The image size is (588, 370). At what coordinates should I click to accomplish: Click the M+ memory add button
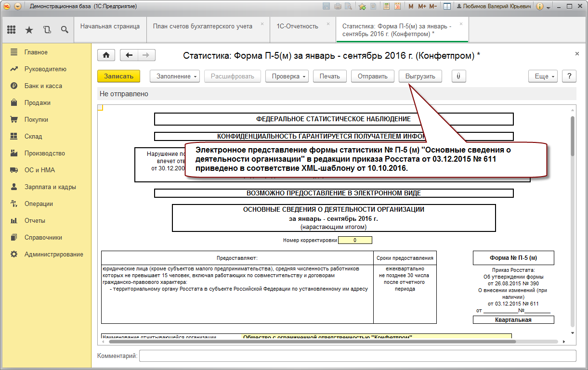pyautogui.click(x=422, y=7)
